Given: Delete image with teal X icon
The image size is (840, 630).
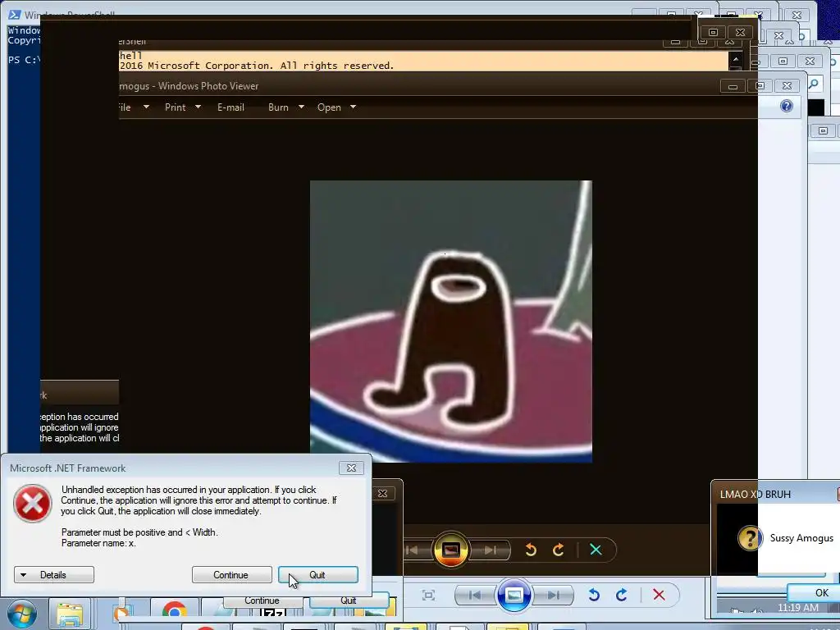Looking at the screenshot, I should pos(596,550).
